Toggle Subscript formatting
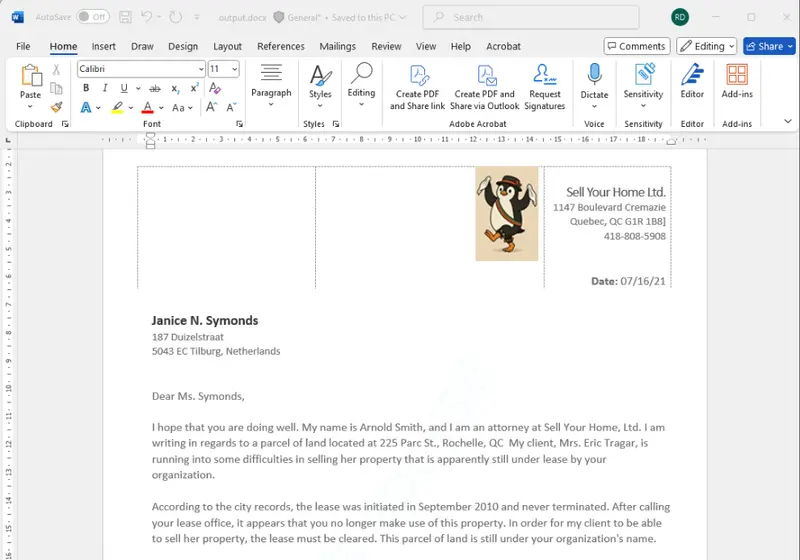This screenshot has width=800, height=560. coord(175,88)
